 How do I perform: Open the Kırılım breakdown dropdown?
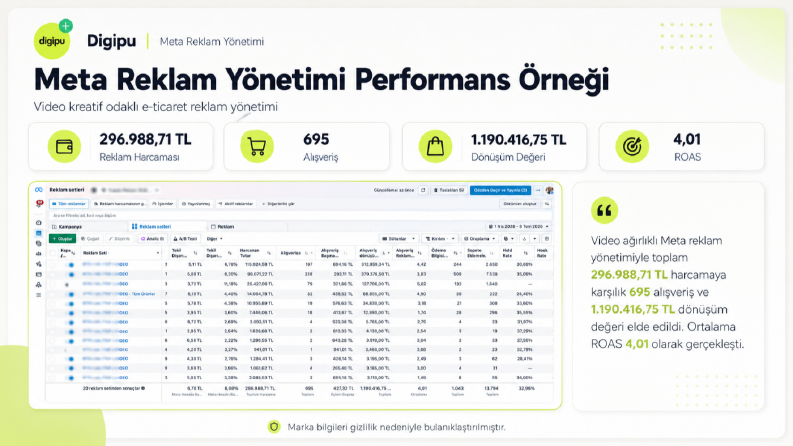439,239
